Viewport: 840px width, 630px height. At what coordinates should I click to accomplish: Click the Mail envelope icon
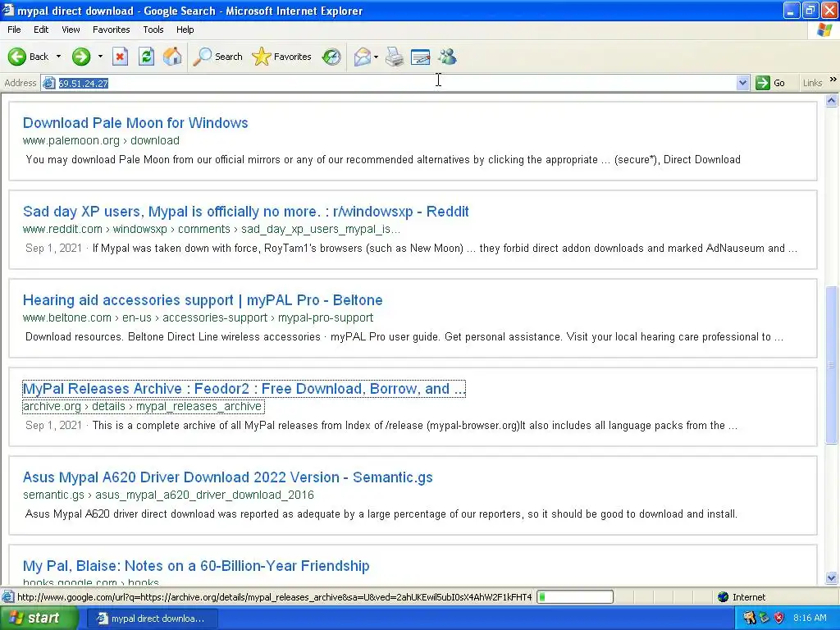(363, 57)
